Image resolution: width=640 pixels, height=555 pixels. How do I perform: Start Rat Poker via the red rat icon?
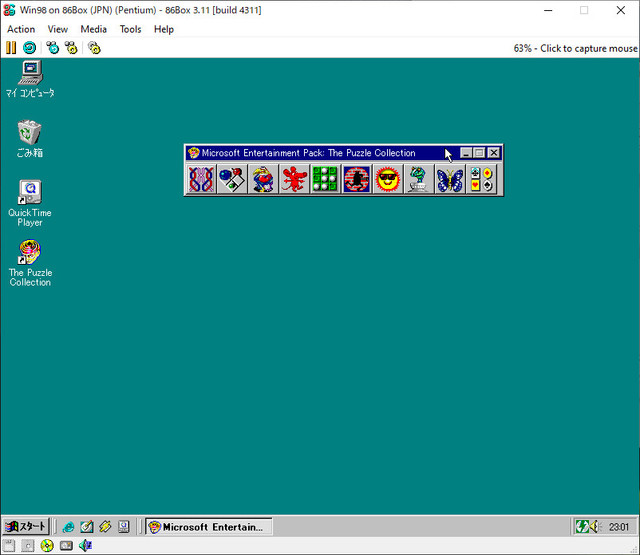point(294,179)
